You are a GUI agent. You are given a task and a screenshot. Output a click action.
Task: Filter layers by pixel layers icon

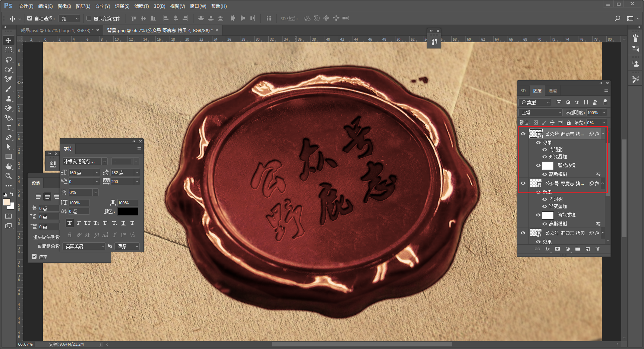tap(559, 102)
